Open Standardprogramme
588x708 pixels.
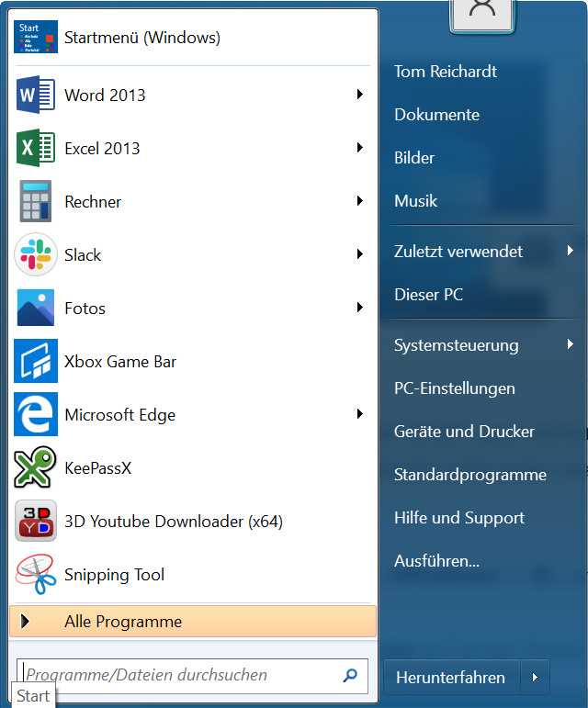470,475
